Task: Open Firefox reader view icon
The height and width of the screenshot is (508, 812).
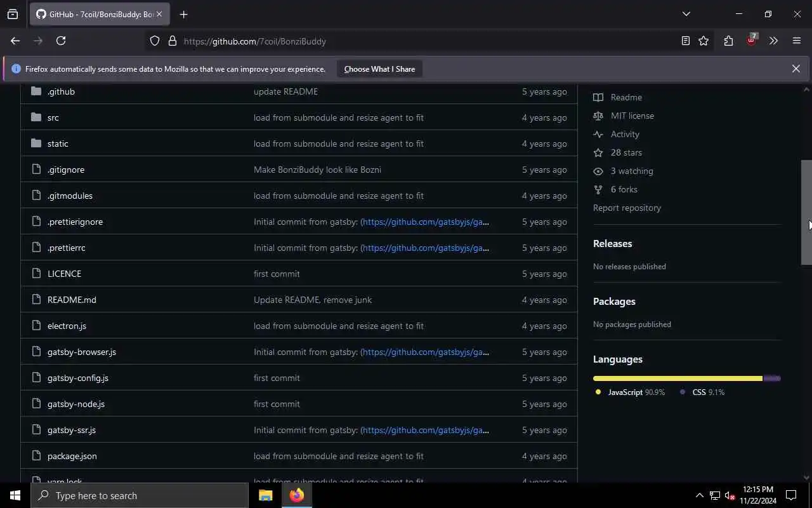Action: tap(686, 41)
